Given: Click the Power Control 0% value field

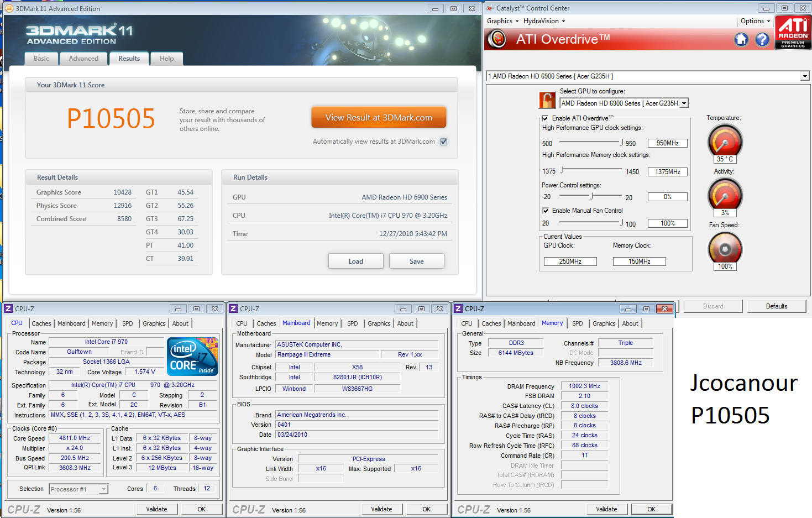Looking at the screenshot, I should [668, 197].
